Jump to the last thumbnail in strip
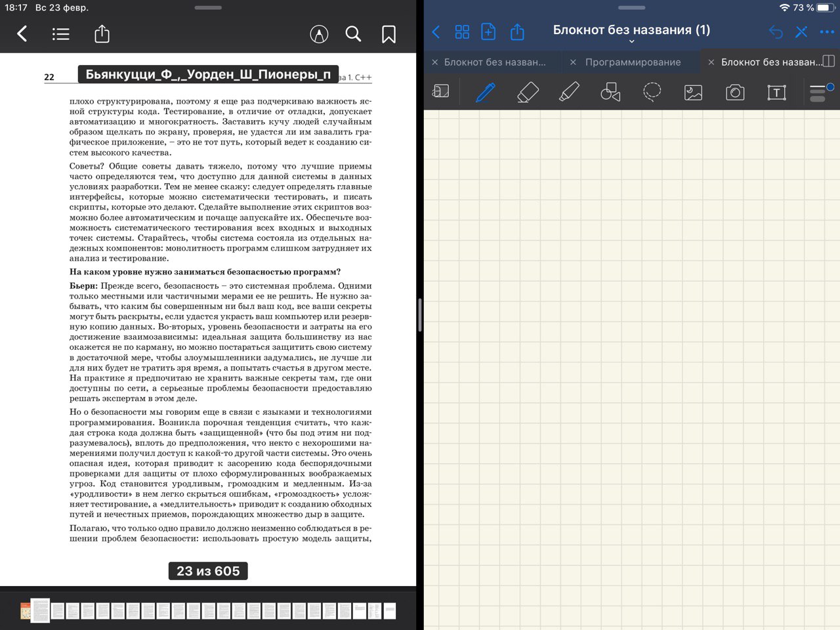 point(390,611)
